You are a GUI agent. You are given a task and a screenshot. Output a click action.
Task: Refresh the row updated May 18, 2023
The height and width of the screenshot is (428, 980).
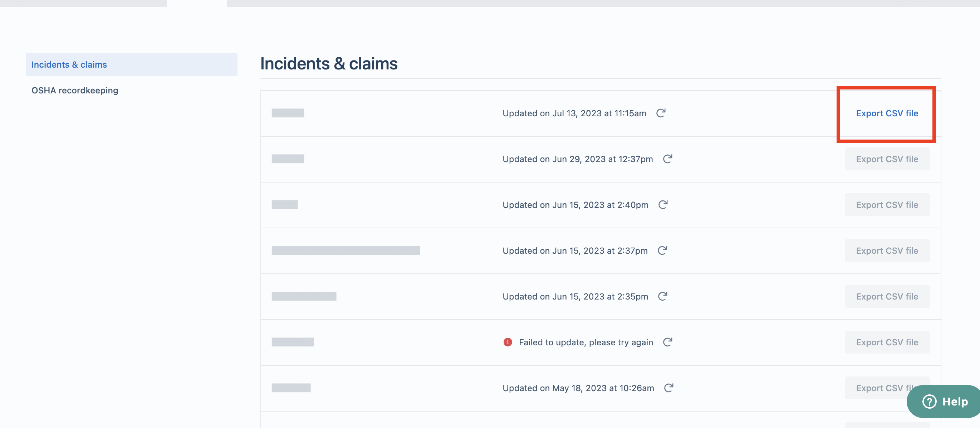669,388
